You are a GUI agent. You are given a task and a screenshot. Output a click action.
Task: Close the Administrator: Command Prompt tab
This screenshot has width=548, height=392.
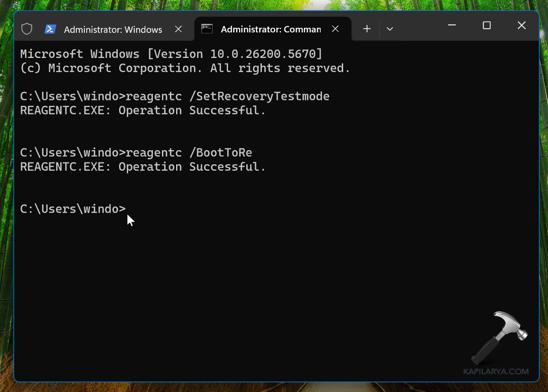tap(335, 28)
